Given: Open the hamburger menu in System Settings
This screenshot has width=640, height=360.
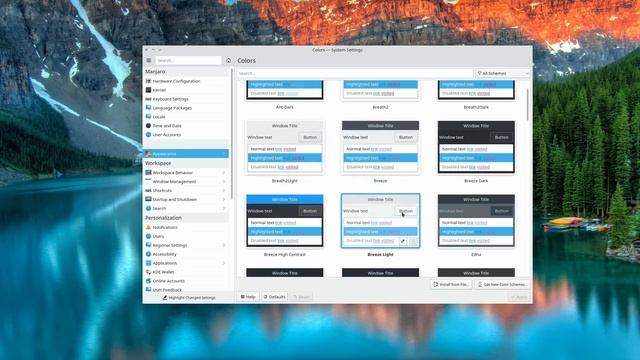Looking at the screenshot, I should [x=149, y=60].
